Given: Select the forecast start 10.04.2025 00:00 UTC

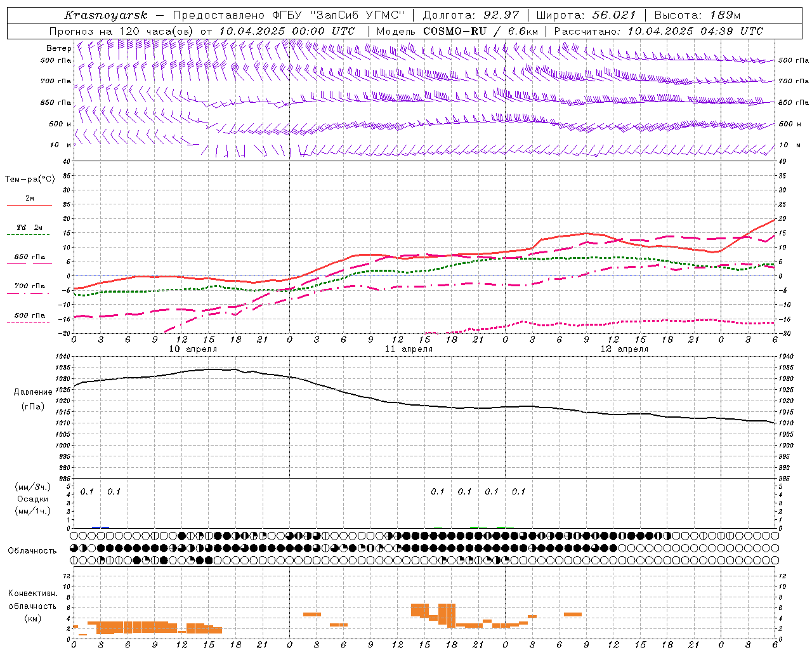Looking at the screenshot, I should click(287, 31).
